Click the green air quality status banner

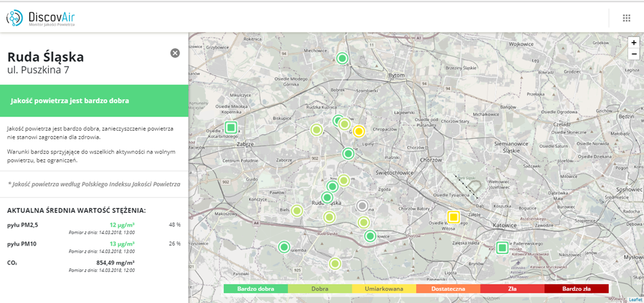pyautogui.click(x=94, y=101)
